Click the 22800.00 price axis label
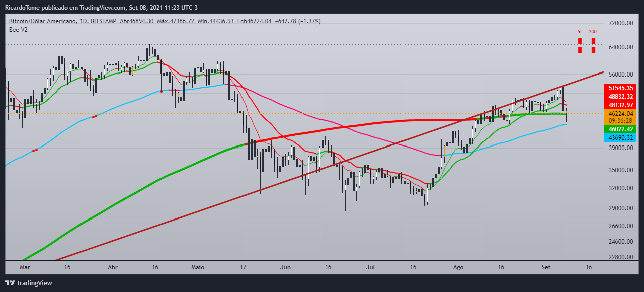This screenshot has height=292, width=644. pyautogui.click(x=620, y=257)
